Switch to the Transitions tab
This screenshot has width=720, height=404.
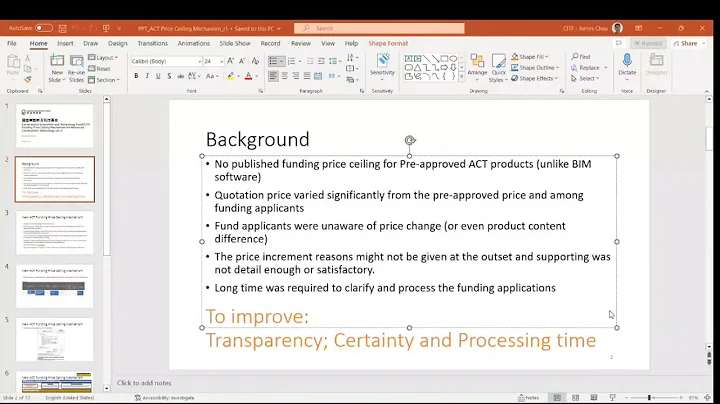tap(152, 43)
